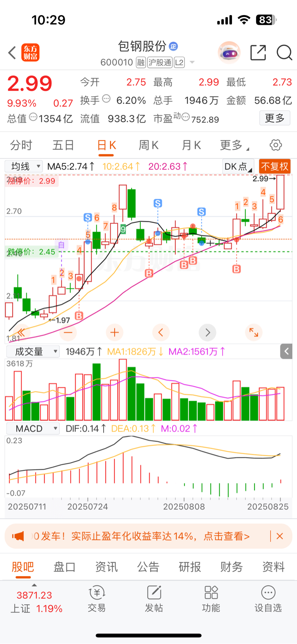The width and height of the screenshot is (297, 644).
Task: Open the 功能 grid icon
Action: pyautogui.click(x=211, y=592)
